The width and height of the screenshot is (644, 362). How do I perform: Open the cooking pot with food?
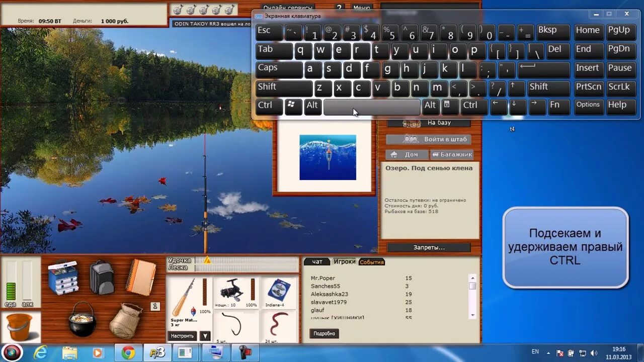81,320
